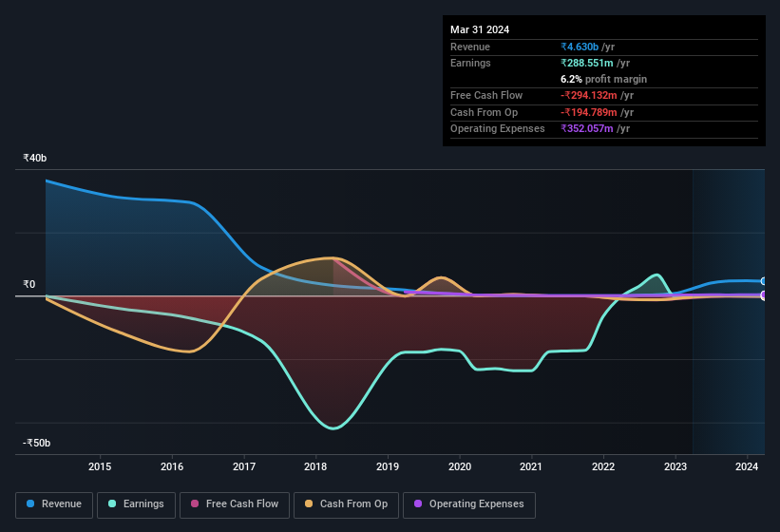Click the purple Operating Expenses legend dot
The width and height of the screenshot is (780, 532).
tap(418, 503)
